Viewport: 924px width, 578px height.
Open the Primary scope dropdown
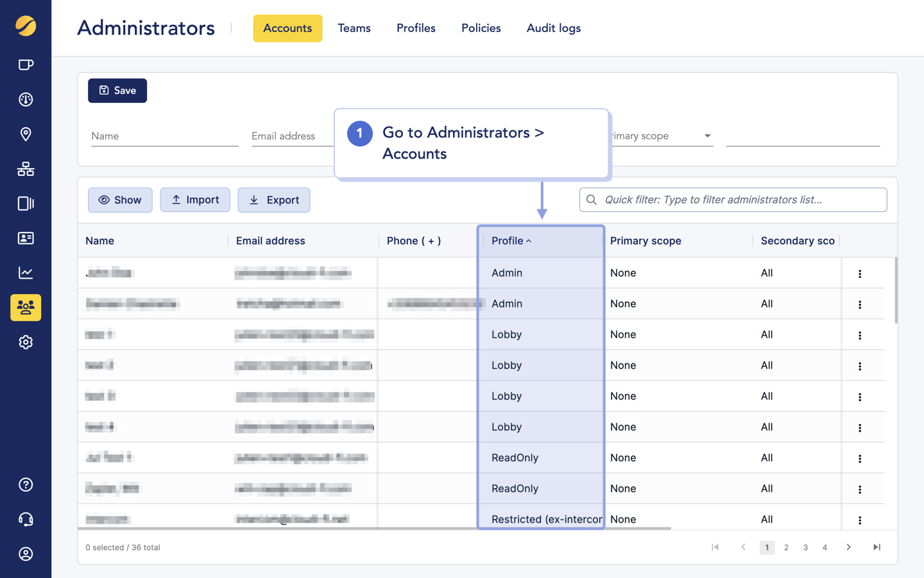click(x=661, y=136)
